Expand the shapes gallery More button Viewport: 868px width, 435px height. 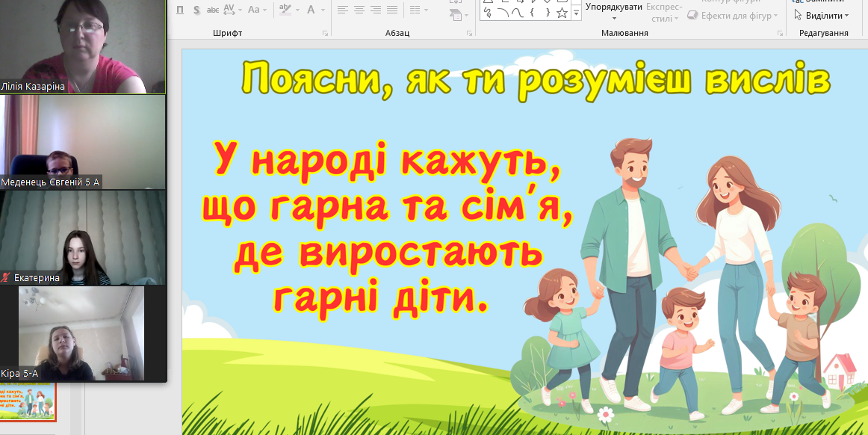tap(576, 13)
